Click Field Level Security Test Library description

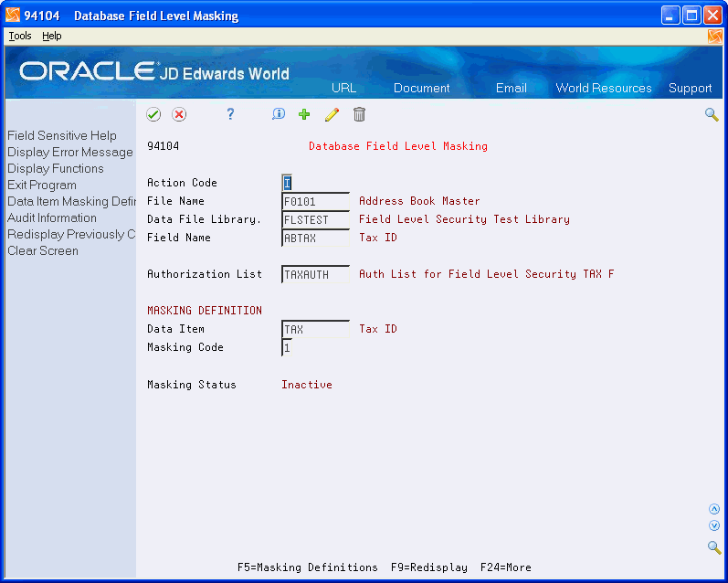(464, 219)
